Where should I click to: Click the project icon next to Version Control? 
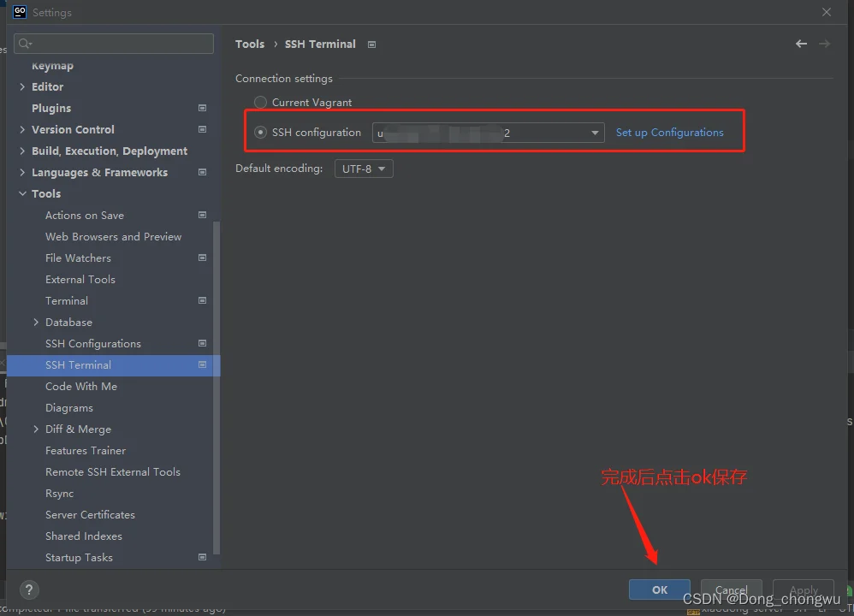202,129
